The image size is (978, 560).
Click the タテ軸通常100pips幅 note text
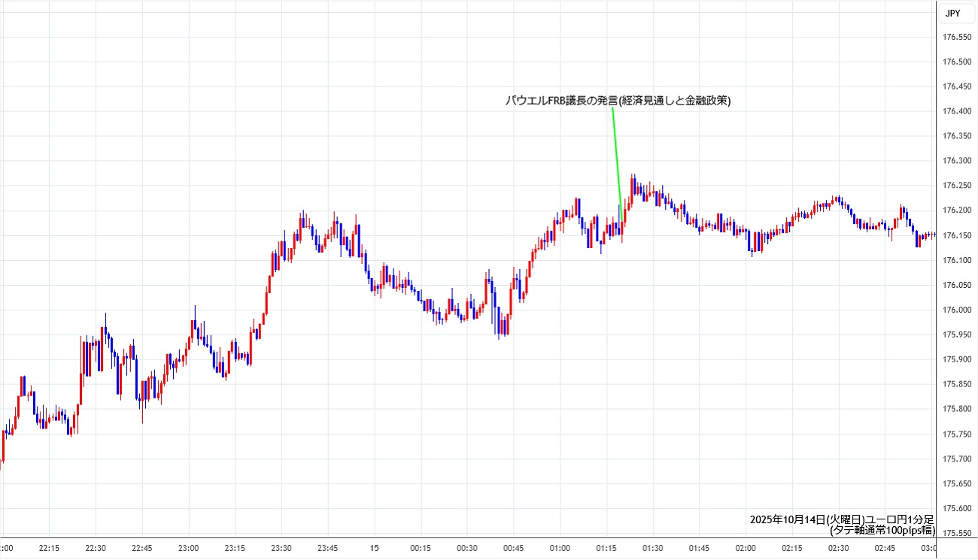882,530
